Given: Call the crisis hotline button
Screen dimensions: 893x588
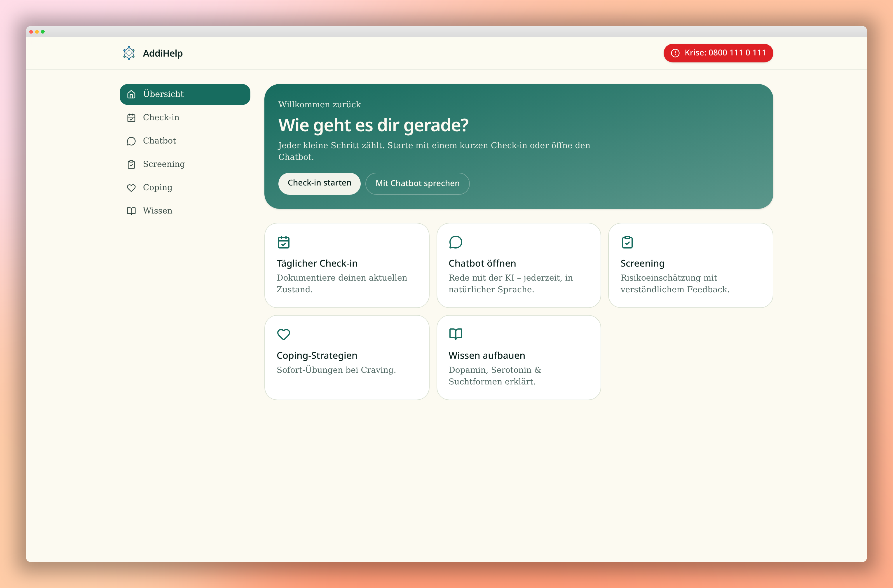Looking at the screenshot, I should (718, 53).
